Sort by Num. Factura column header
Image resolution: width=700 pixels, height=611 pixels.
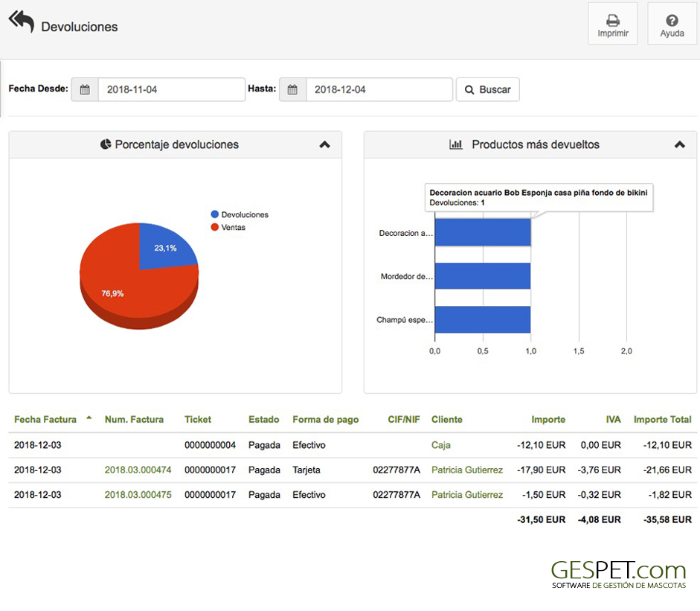(134, 420)
